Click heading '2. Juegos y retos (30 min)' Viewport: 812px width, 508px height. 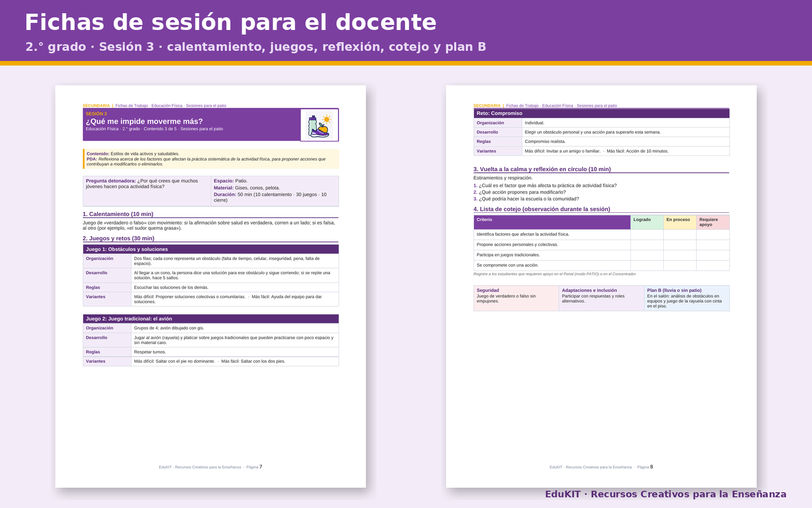(119, 239)
